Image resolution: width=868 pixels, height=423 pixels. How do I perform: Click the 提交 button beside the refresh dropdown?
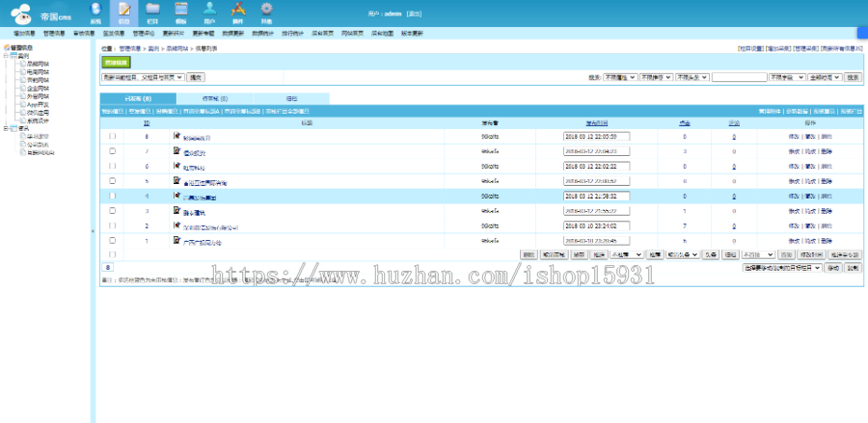pyautogui.click(x=196, y=77)
